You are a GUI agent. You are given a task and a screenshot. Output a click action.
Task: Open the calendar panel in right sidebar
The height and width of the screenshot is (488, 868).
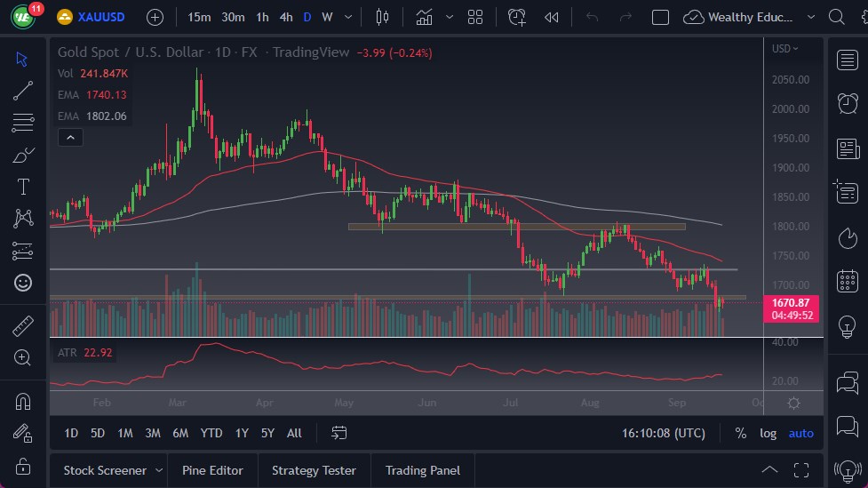pyautogui.click(x=848, y=282)
